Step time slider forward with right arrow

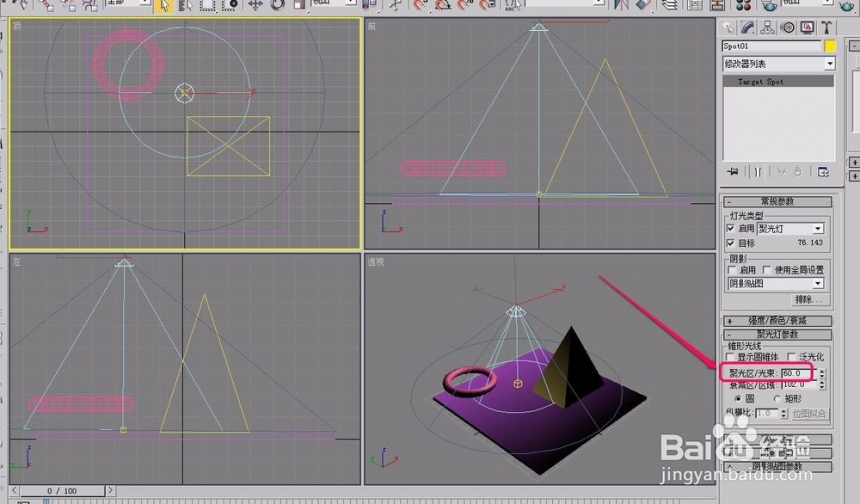click(110, 490)
